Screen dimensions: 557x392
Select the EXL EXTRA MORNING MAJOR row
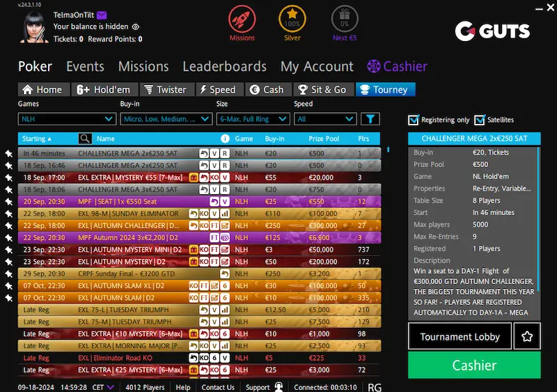pos(199,346)
